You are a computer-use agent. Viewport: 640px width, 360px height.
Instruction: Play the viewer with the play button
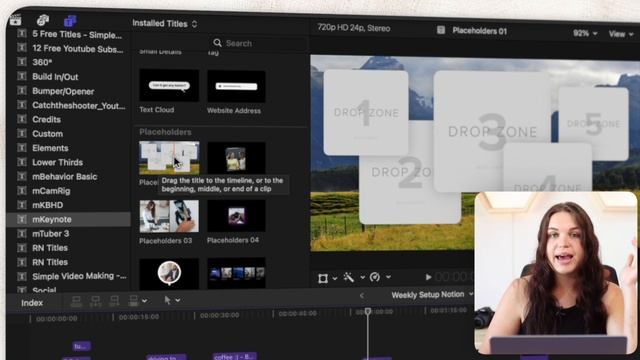[428, 277]
